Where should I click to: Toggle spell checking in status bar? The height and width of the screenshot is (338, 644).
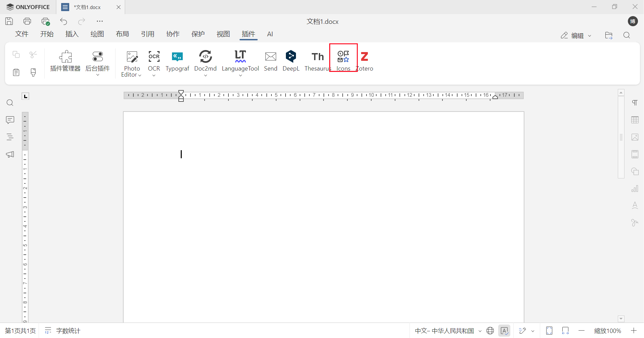pyautogui.click(x=504, y=331)
